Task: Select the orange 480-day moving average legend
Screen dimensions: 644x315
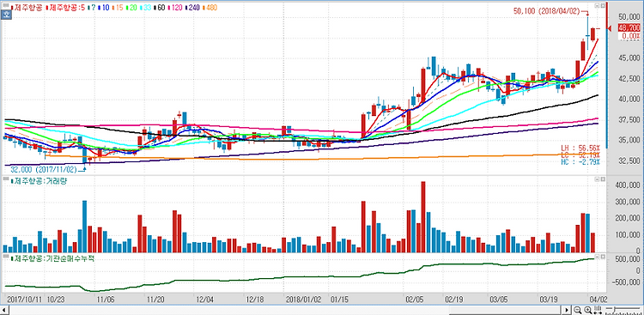Action: point(210,8)
